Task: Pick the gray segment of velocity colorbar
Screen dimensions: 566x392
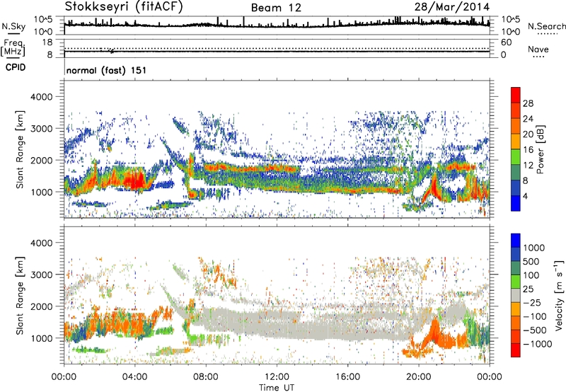Action: (516, 296)
